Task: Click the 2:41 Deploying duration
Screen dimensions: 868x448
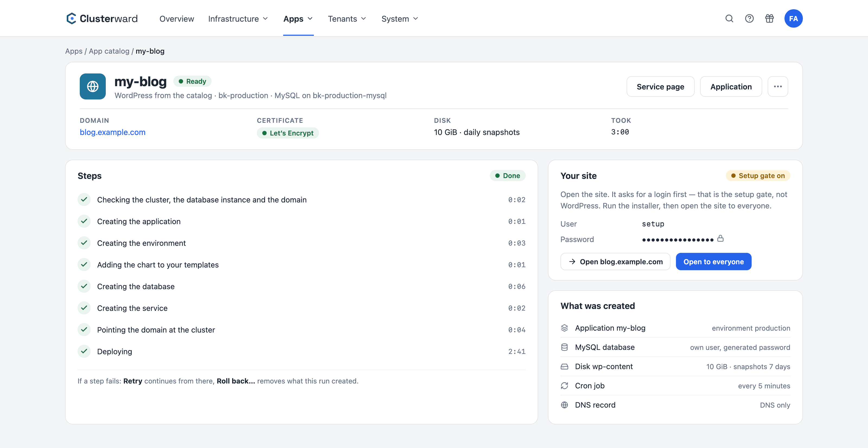Action: click(x=517, y=352)
